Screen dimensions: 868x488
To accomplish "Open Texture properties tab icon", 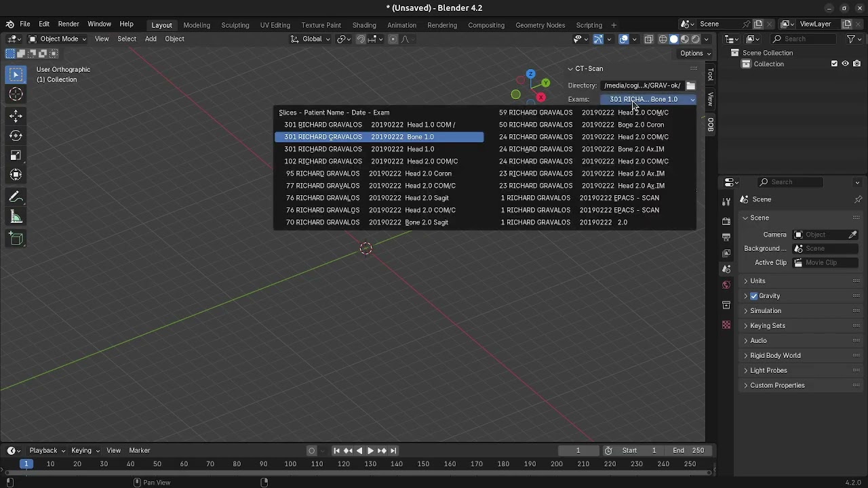I will 726,325.
